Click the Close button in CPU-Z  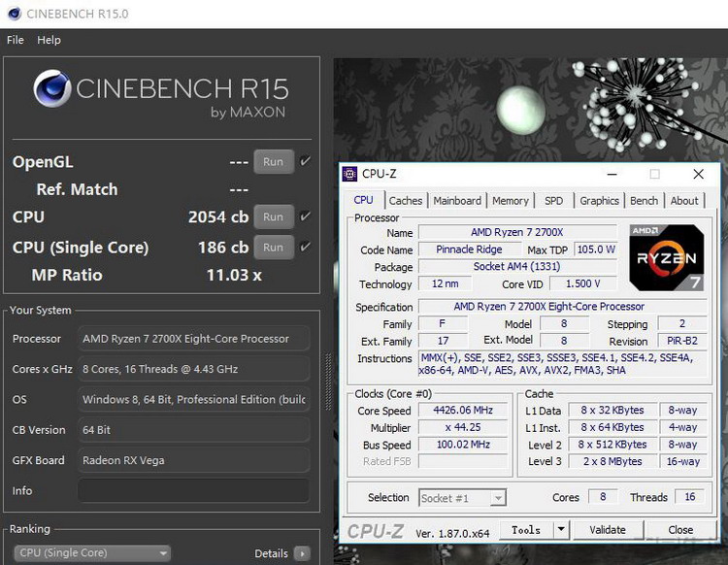[680, 530]
